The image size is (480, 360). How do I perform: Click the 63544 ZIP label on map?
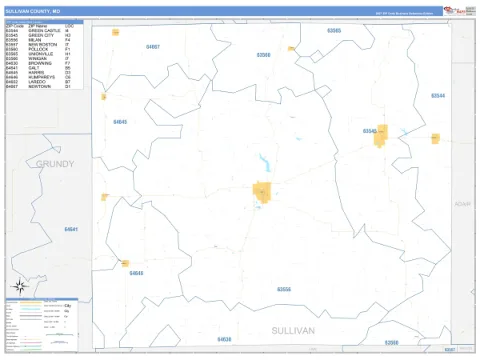[438, 96]
